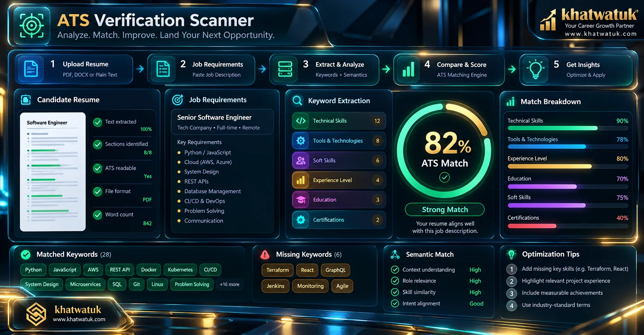Click the scanner target logo icon
Viewport: 644px width, 335px height.
[32, 26]
